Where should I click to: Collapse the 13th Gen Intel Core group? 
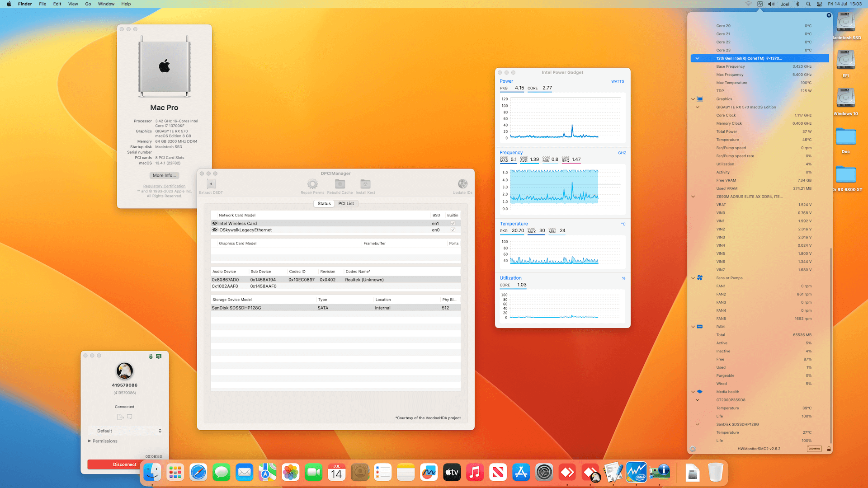click(x=697, y=58)
